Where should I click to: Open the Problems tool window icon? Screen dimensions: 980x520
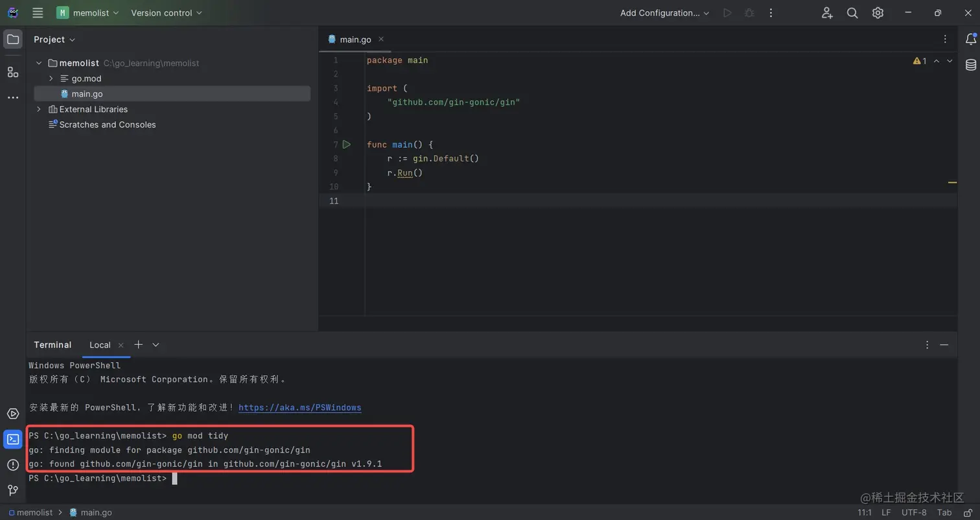click(13, 465)
